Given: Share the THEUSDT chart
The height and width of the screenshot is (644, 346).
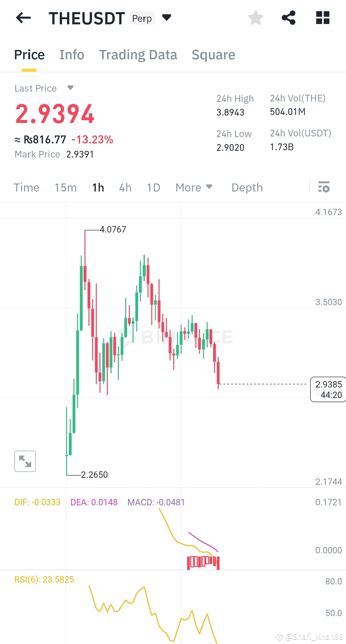Looking at the screenshot, I should click(x=289, y=18).
